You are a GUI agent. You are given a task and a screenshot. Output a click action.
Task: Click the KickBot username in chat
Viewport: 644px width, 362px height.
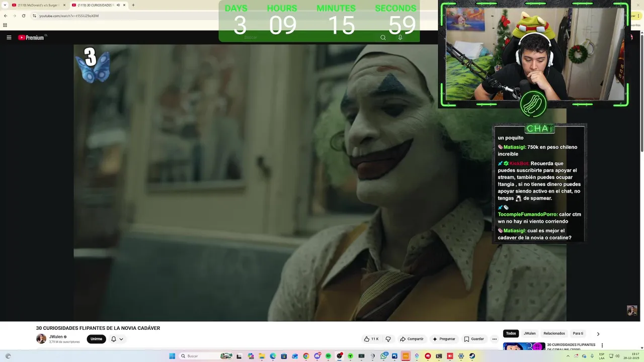pos(519,163)
